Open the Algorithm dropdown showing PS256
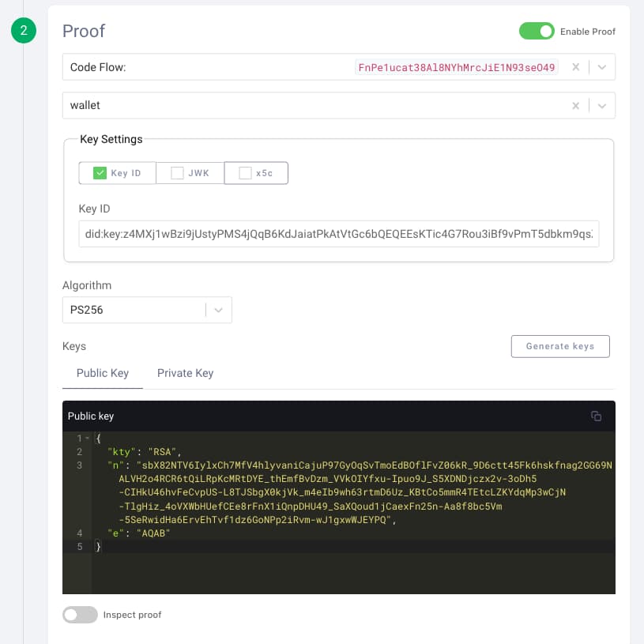Screen dimensions: 644x644 click(x=218, y=310)
